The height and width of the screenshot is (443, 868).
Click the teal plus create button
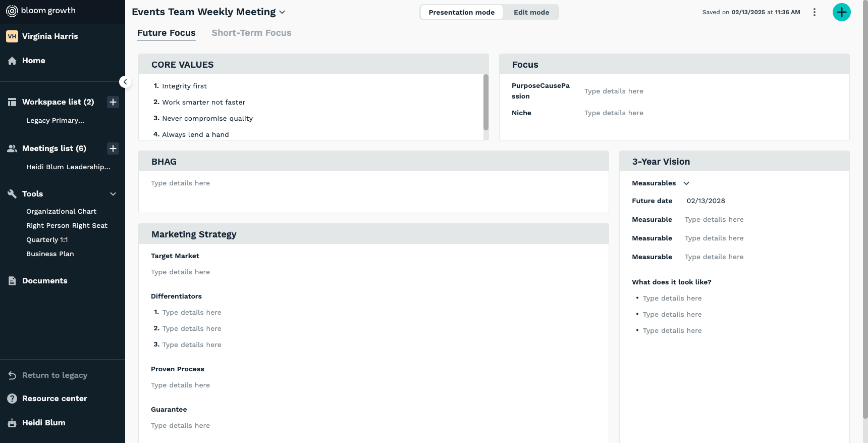click(x=841, y=12)
